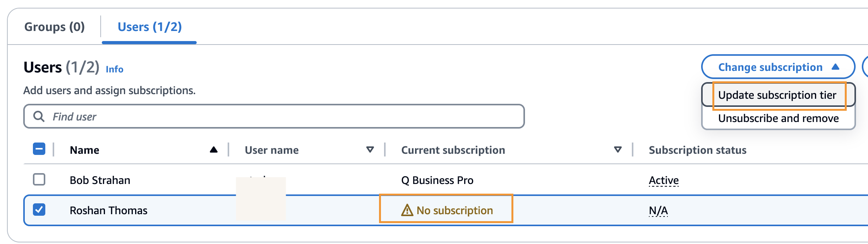Click the search magnifier icon
Viewport: 868px width, 244px height.
point(39,116)
